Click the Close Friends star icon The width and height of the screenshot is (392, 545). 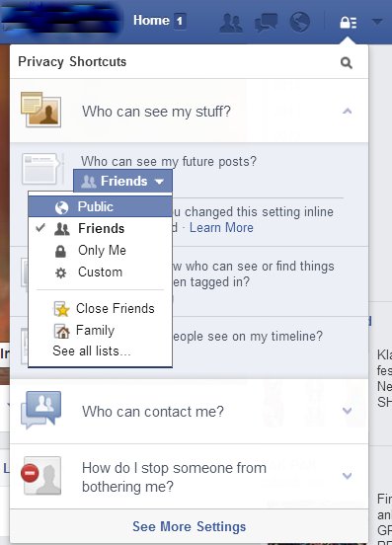tap(61, 309)
